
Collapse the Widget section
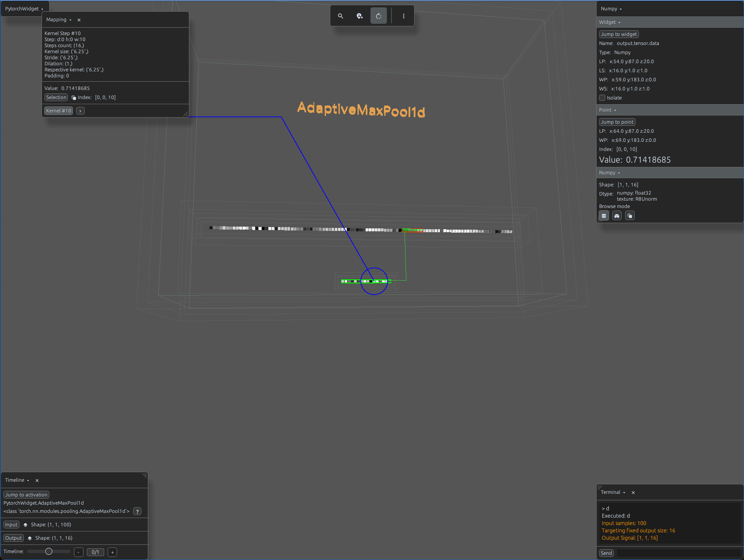(619, 22)
